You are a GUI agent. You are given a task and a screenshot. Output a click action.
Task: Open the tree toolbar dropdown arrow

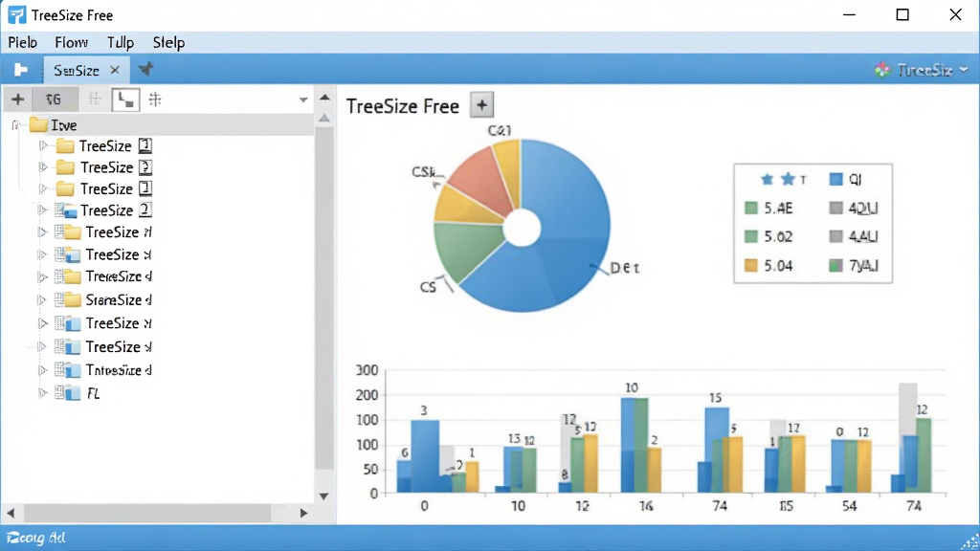coord(303,99)
